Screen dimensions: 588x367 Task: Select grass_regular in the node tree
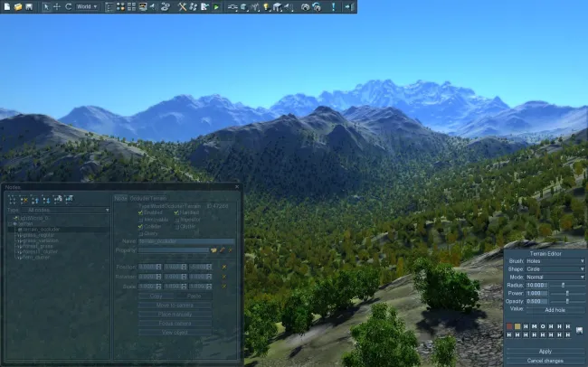click(x=39, y=235)
